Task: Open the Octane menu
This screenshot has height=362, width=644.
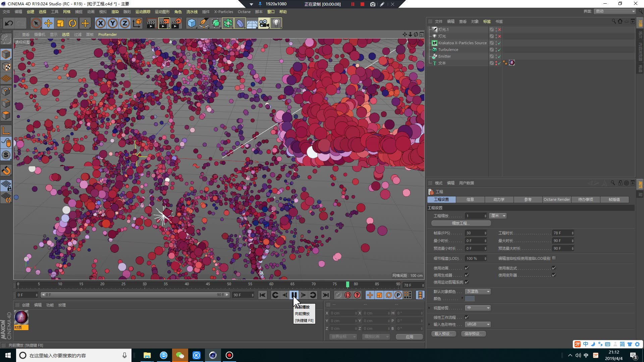Action: coord(244,12)
